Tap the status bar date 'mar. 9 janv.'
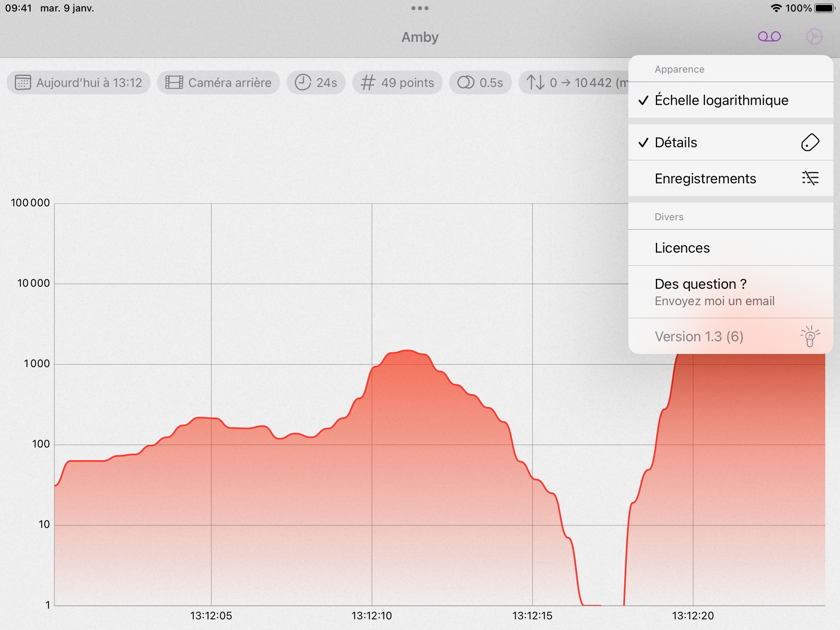The width and height of the screenshot is (840, 630). tap(67, 8)
